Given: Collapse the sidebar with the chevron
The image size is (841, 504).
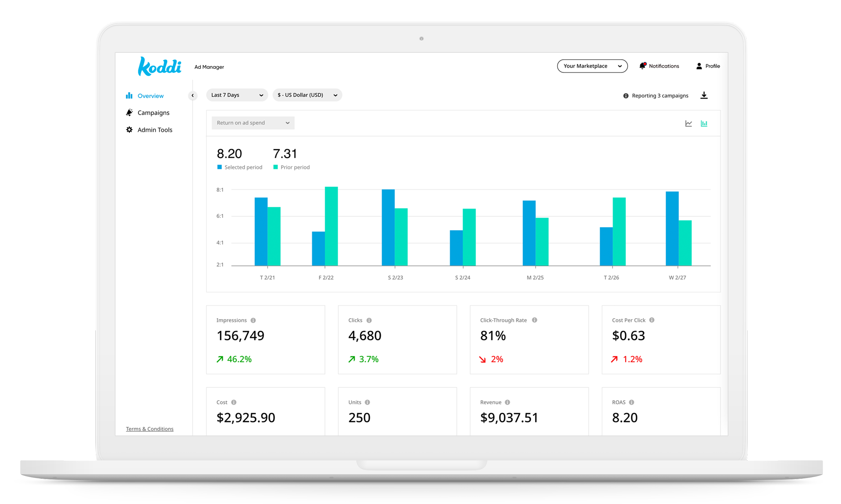Looking at the screenshot, I should coord(193,95).
